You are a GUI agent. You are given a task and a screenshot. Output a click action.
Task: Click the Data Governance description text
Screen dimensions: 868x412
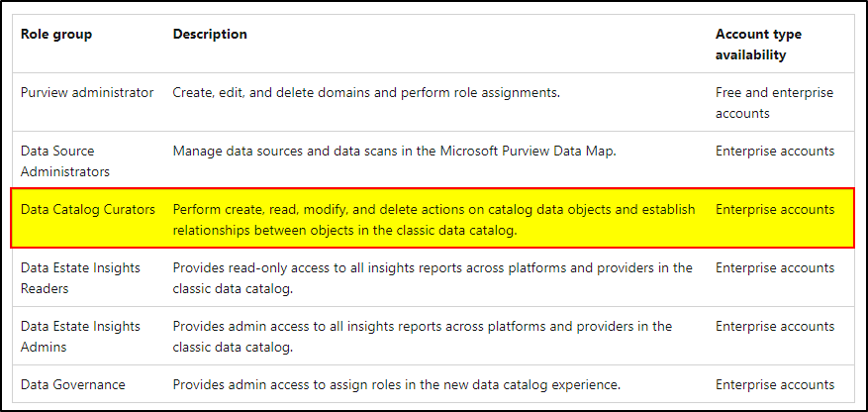[396, 384]
